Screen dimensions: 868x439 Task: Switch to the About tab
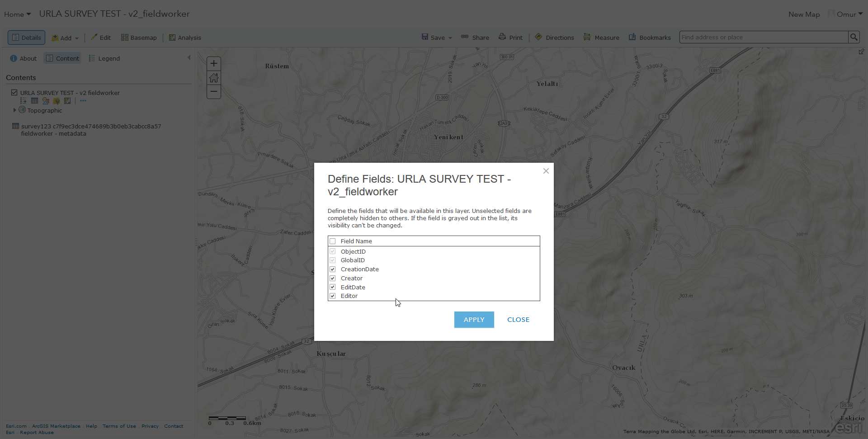click(x=24, y=58)
